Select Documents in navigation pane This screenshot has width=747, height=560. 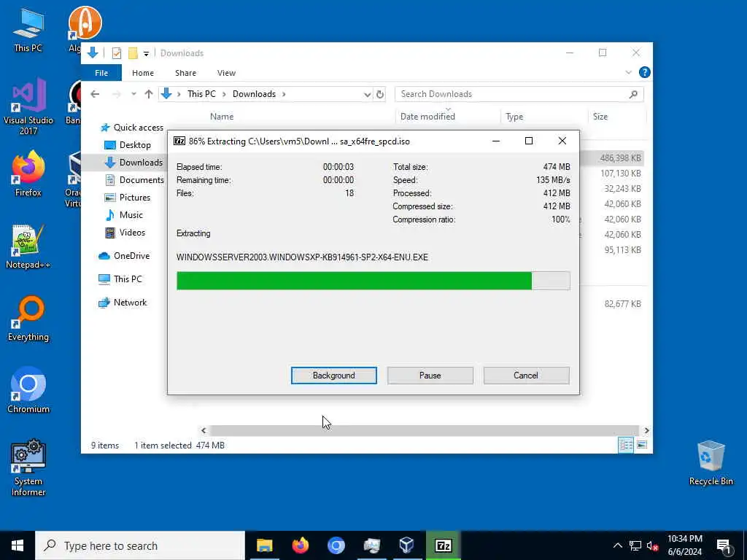(134, 180)
